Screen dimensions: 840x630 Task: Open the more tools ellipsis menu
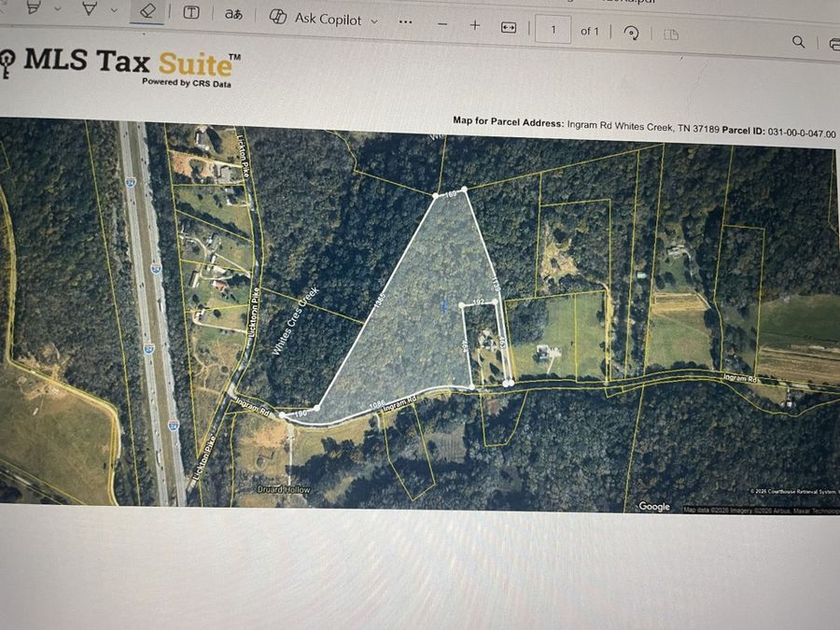pyautogui.click(x=406, y=22)
